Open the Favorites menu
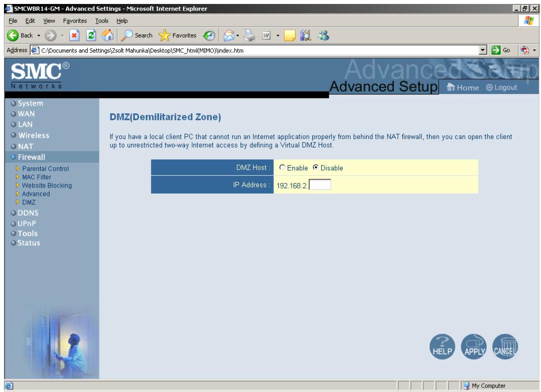 click(75, 21)
